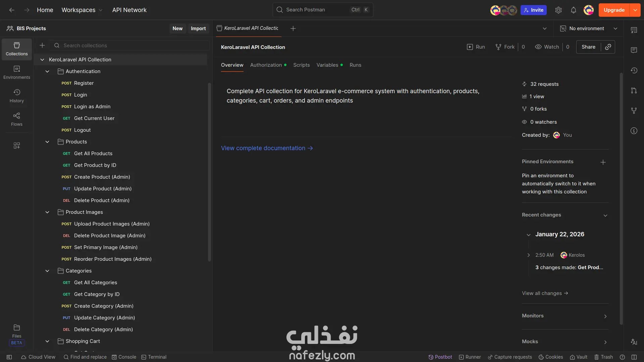Expand the 2:50 AM Kerolos change entry

pos(529,255)
